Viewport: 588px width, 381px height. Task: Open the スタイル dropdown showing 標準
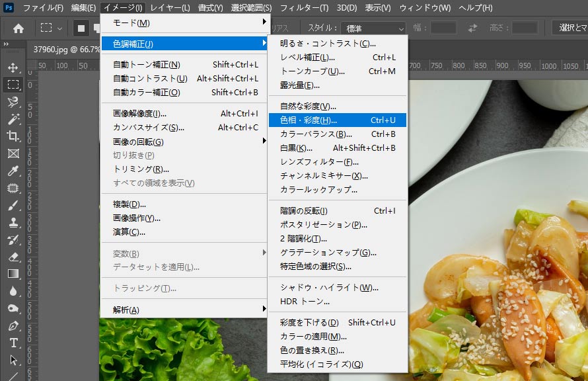click(x=373, y=28)
